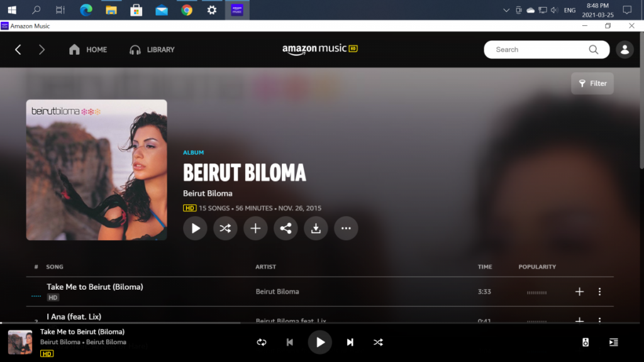644x362 pixels.
Task: Select the song I Ana (feat. Lix)
Action: click(x=74, y=317)
